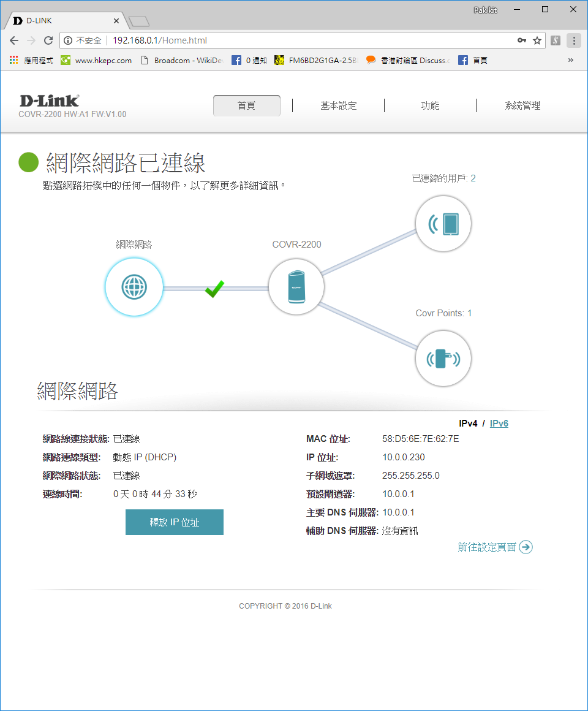Open Chrome three-dot menu

[x=574, y=40]
